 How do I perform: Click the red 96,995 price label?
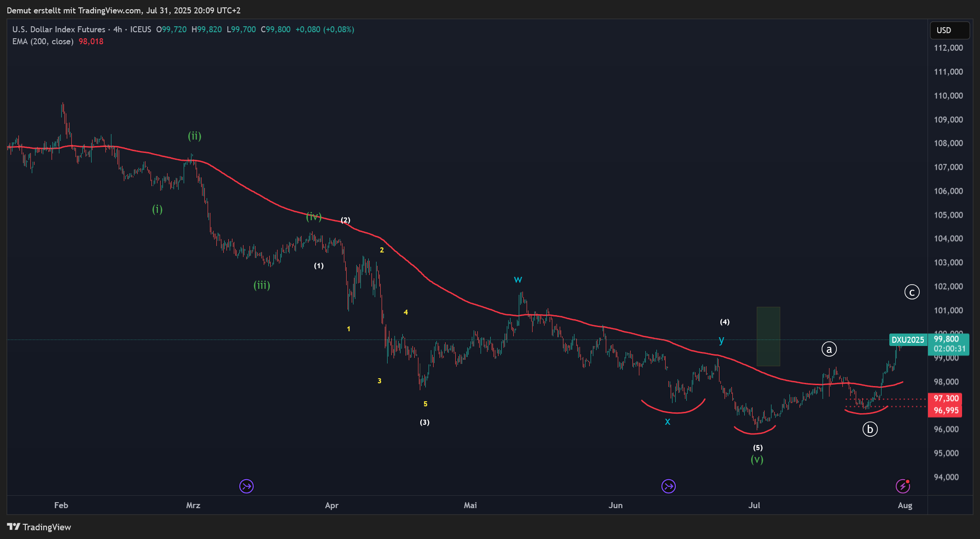pyautogui.click(x=945, y=410)
